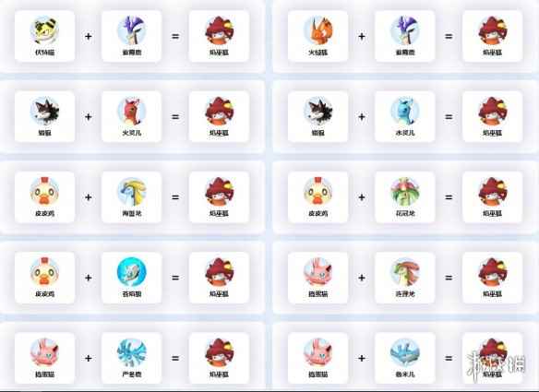This screenshot has width=539, height=392.
Task: Click the blue-yellow 海誓龙 dragon icon
Action: [x=132, y=191]
